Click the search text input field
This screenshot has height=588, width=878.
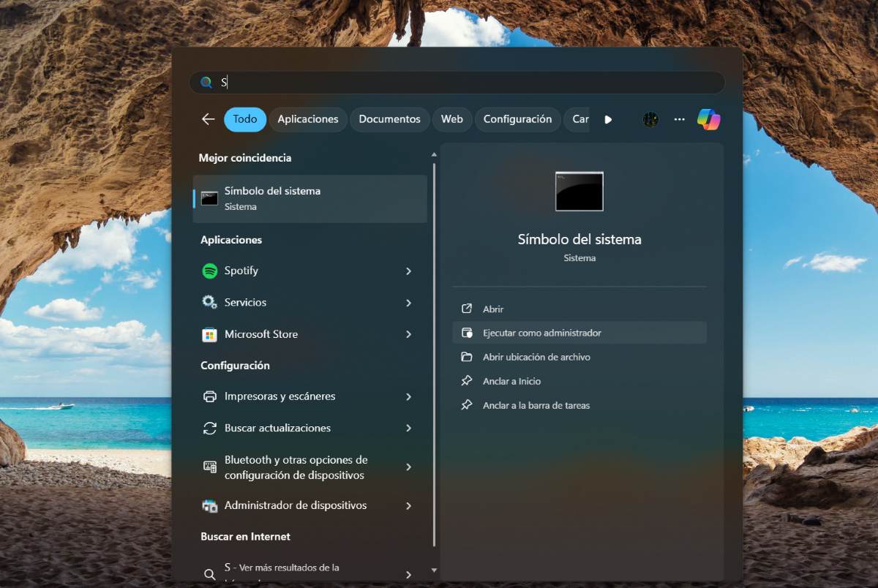point(457,83)
